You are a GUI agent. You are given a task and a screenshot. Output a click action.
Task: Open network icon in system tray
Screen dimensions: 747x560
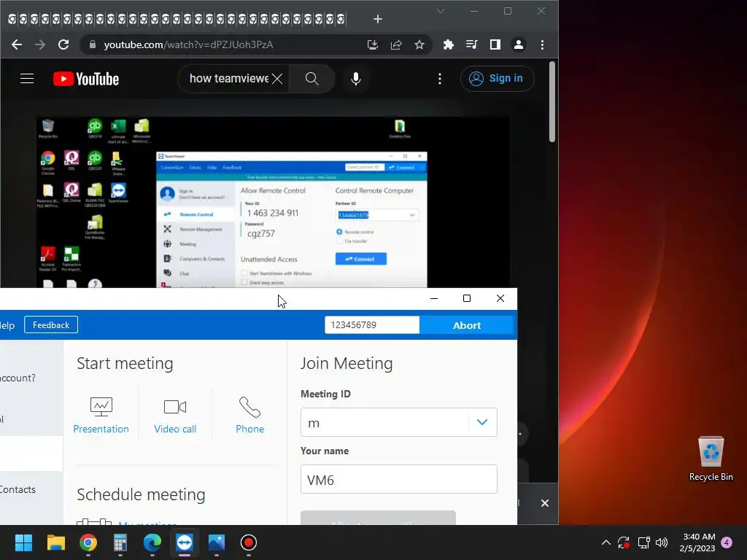643,542
